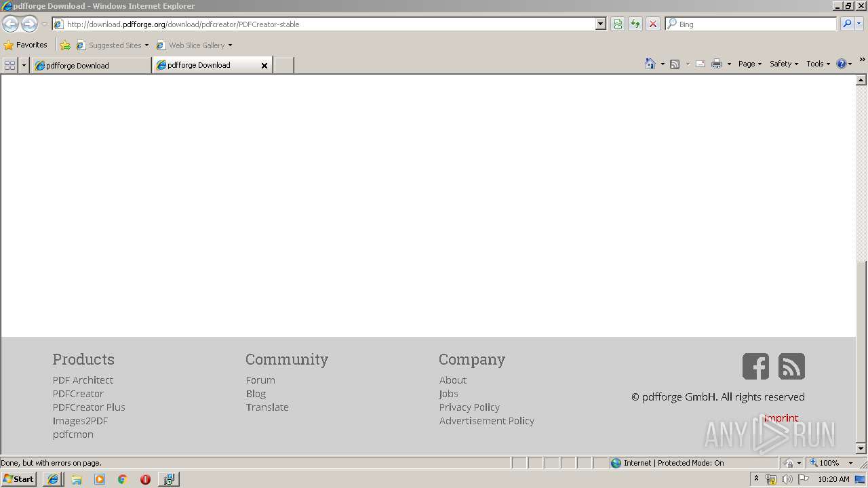
Task: Expand Home button dropdown arrow
Action: coord(663,64)
